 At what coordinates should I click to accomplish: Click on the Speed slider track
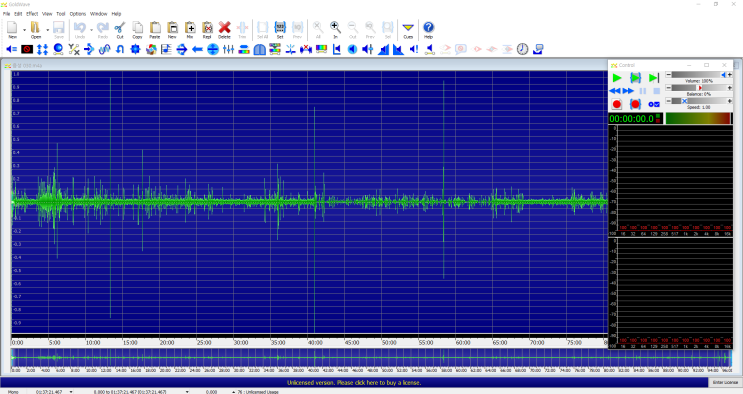coord(699,101)
